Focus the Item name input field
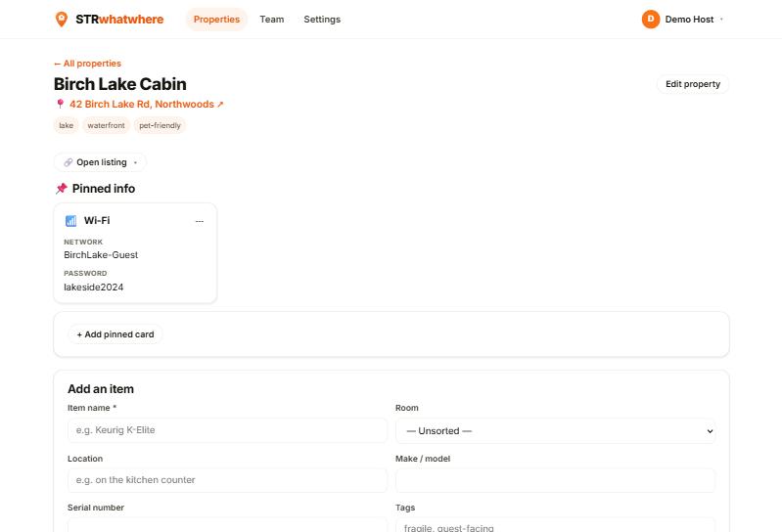The width and height of the screenshot is (782, 532). point(227,430)
